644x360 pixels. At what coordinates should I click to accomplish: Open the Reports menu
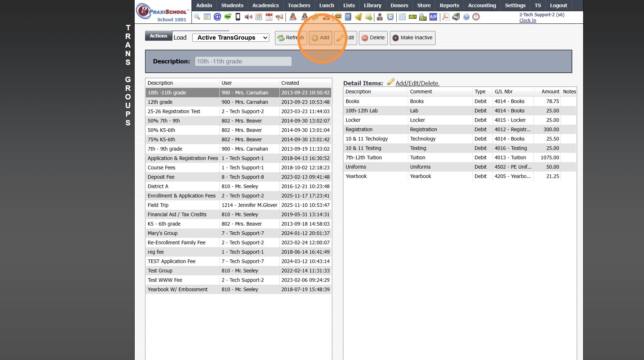point(449,5)
